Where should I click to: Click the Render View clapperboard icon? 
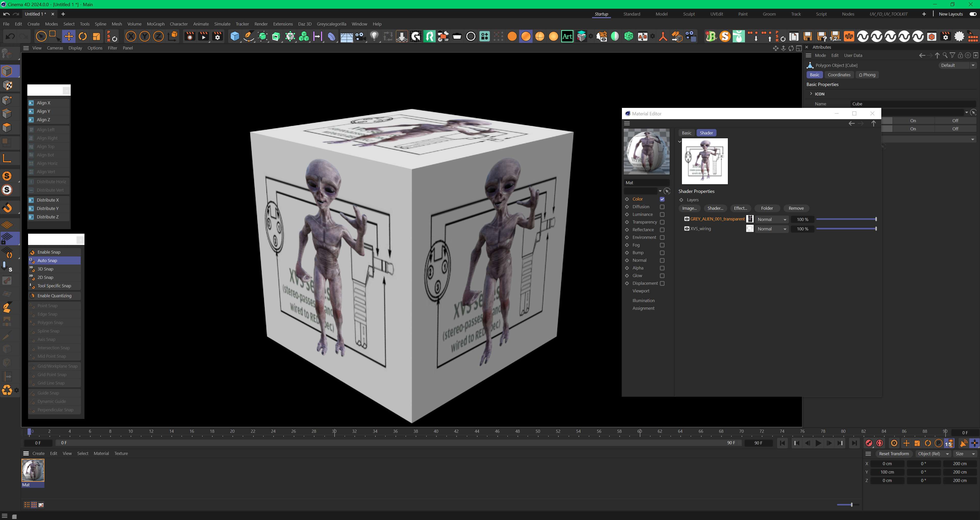[x=189, y=36]
